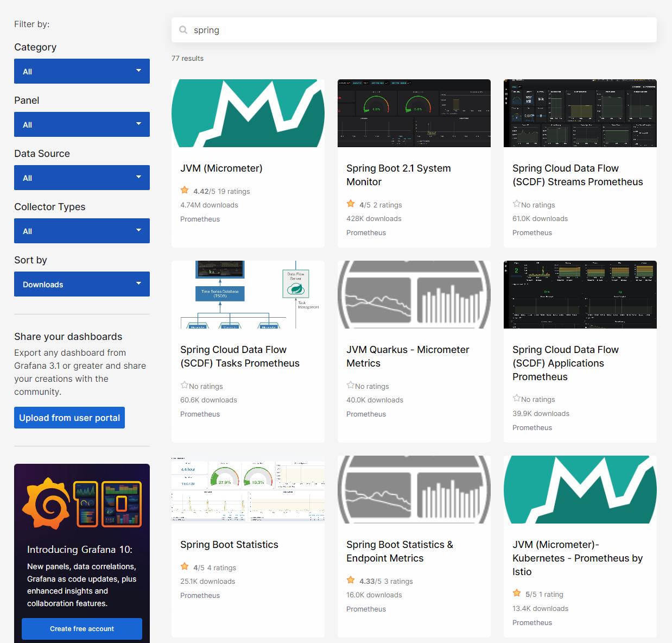This screenshot has height=643, width=672.
Task: Open SCDF Tasks Prometheus diagram thumbnail
Action: coord(248,294)
